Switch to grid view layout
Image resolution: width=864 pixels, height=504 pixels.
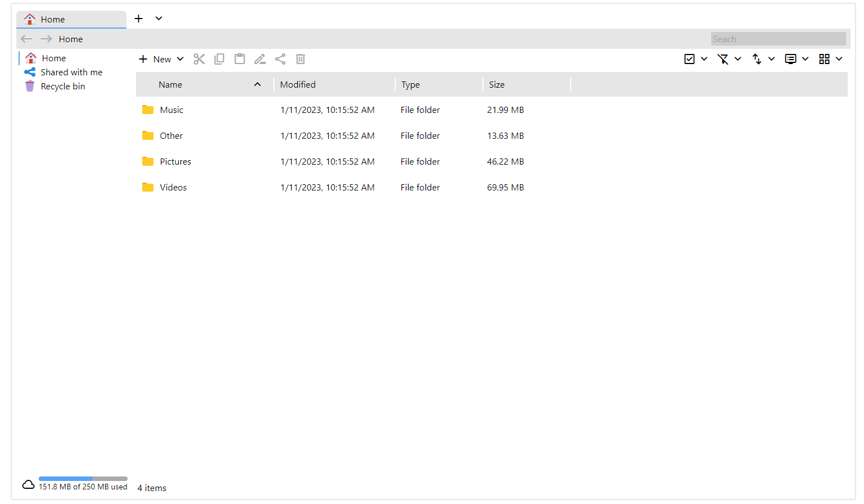pyautogui.click(x=825, y=58)
